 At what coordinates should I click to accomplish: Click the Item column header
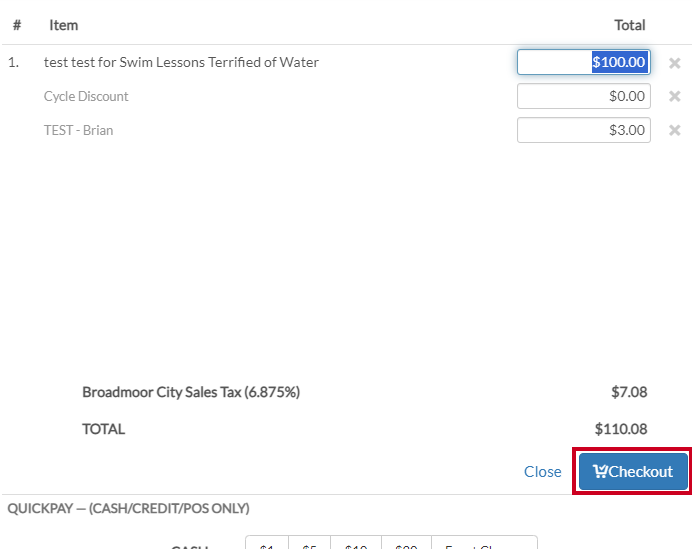click(x=64, y=25)
